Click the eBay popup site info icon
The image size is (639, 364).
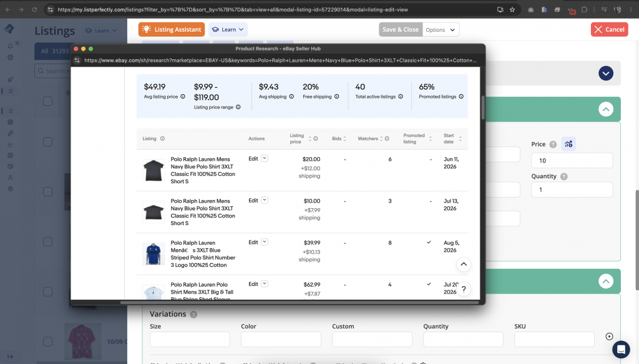[x=77, y=60]
